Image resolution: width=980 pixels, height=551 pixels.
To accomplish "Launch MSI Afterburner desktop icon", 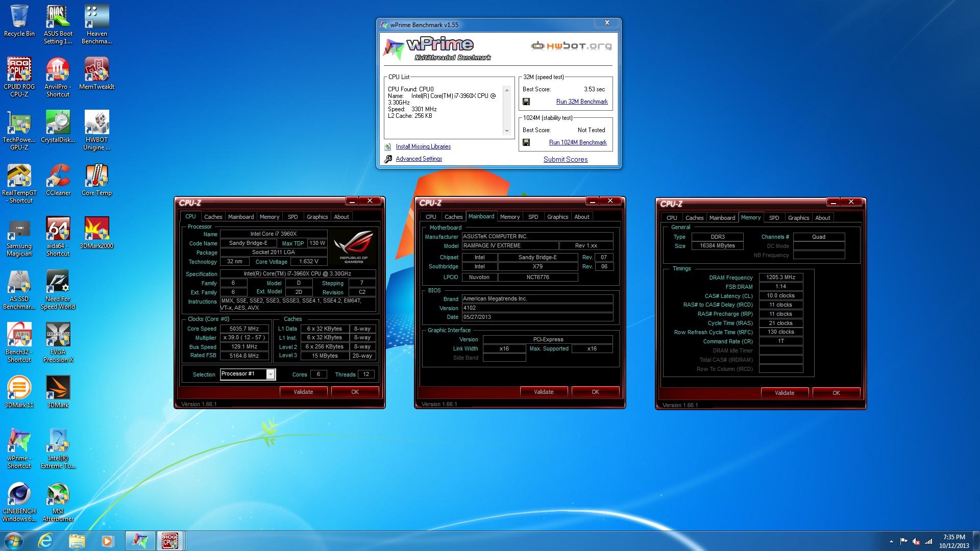I will point(58,502).
